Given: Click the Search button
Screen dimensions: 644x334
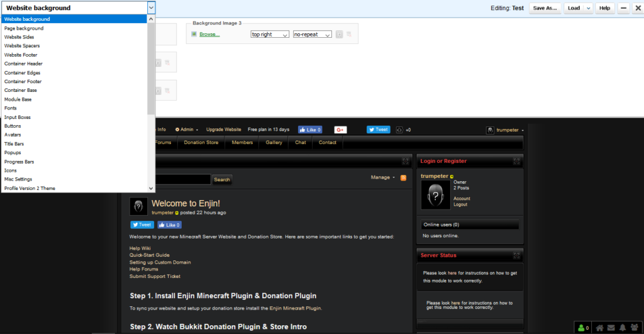Looking at the screenshot, I should coord(222,179).
